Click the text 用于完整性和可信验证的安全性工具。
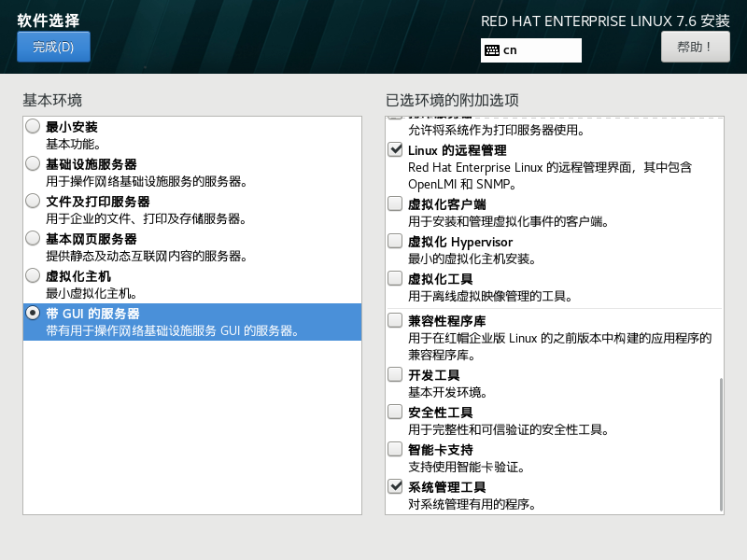747x560 pixels. coord(508,429)
